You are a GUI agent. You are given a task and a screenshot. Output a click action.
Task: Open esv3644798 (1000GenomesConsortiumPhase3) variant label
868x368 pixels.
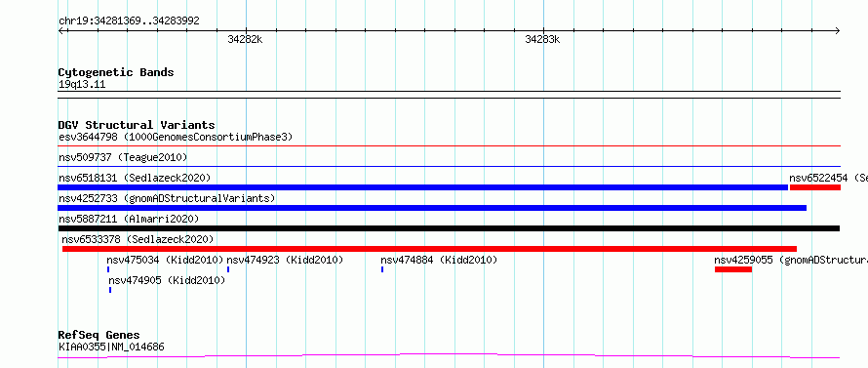click(x=176, y=137)
